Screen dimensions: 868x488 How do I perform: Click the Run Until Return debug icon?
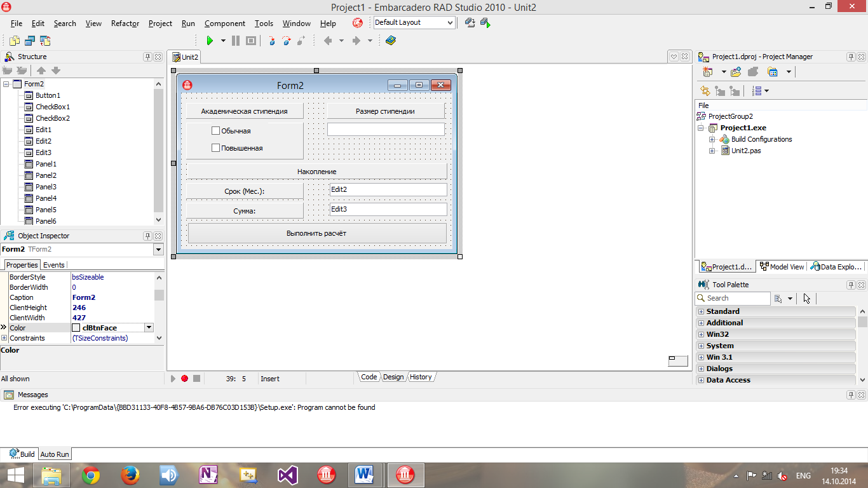301,41
